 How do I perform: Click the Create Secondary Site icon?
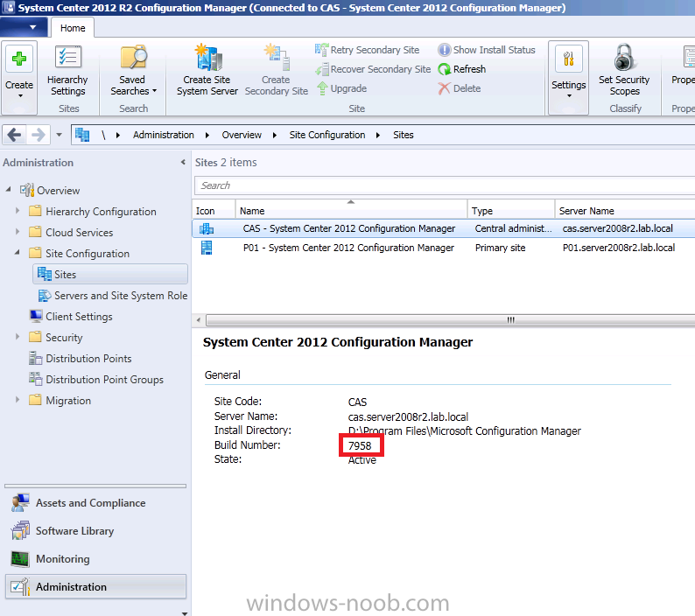pyautogui.click(x=277, y=58)
